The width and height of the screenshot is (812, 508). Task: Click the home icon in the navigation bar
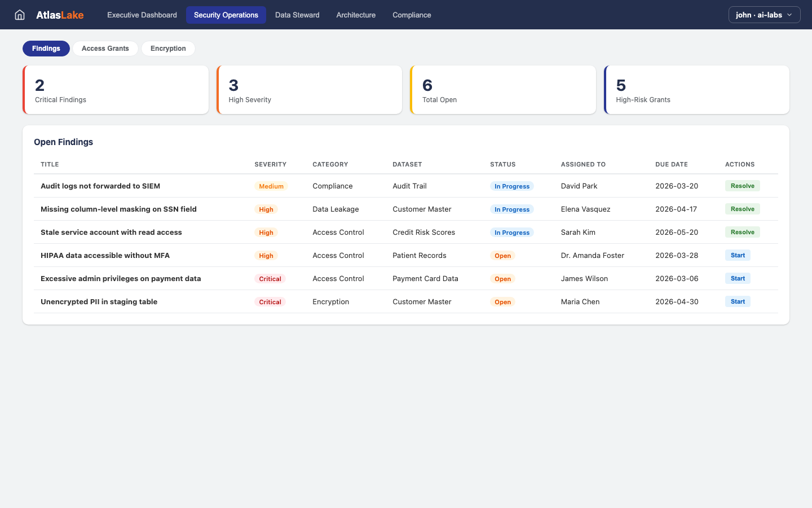[x=20, y=15]
